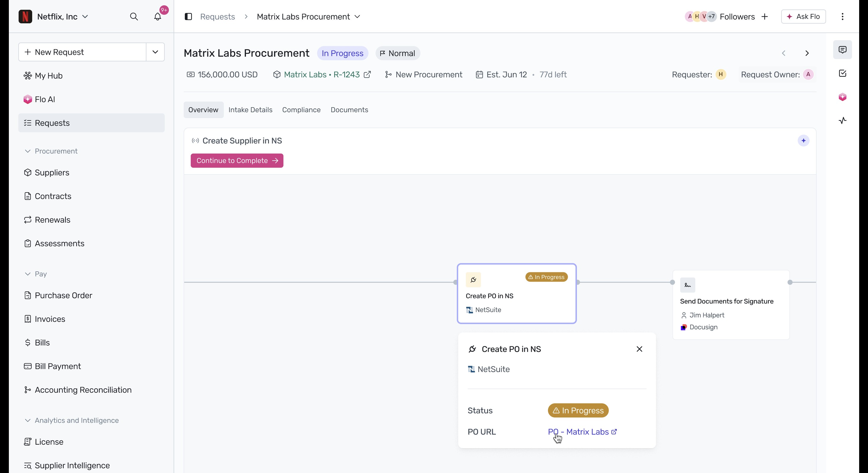The height and width of the screenshot is (473, 868).
Task: Click the Netflix logo icon
Action: pos(25,17)
